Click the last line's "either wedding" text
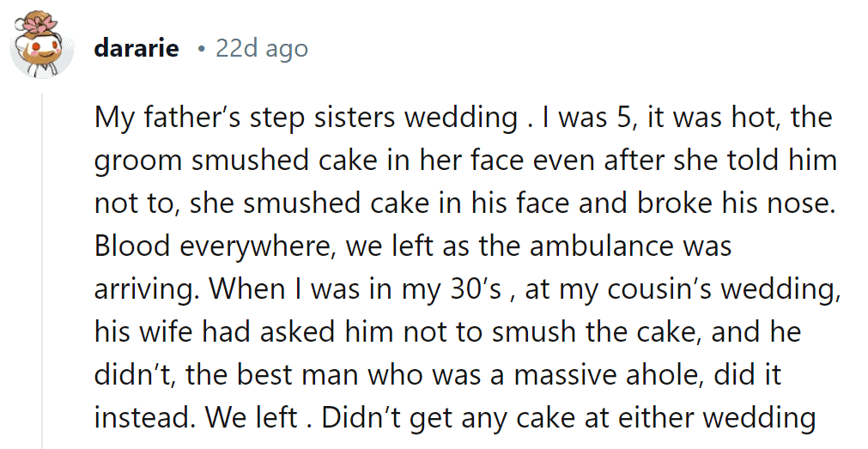This screenshot has height=449, width=868. 716,419
